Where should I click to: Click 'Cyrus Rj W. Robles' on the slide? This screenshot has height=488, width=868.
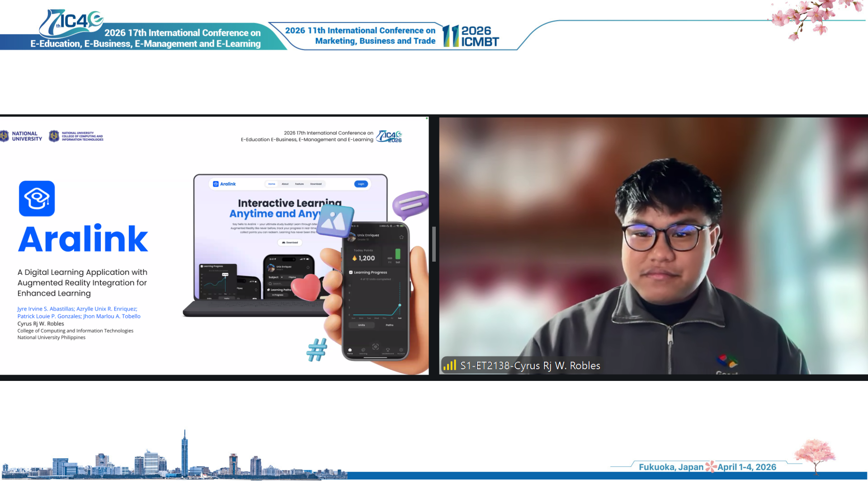coord(41,324)
